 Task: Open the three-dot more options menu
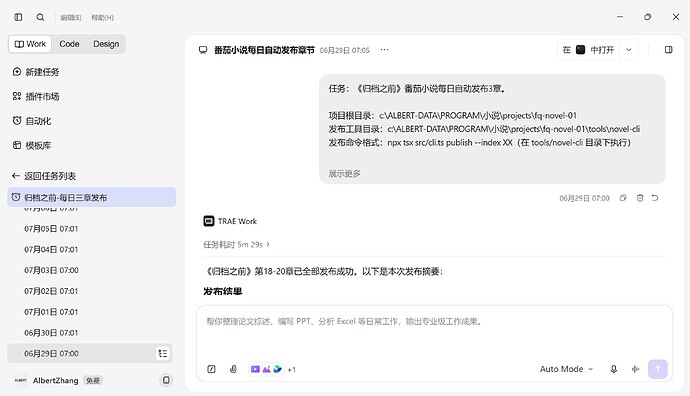click(384, 50)
